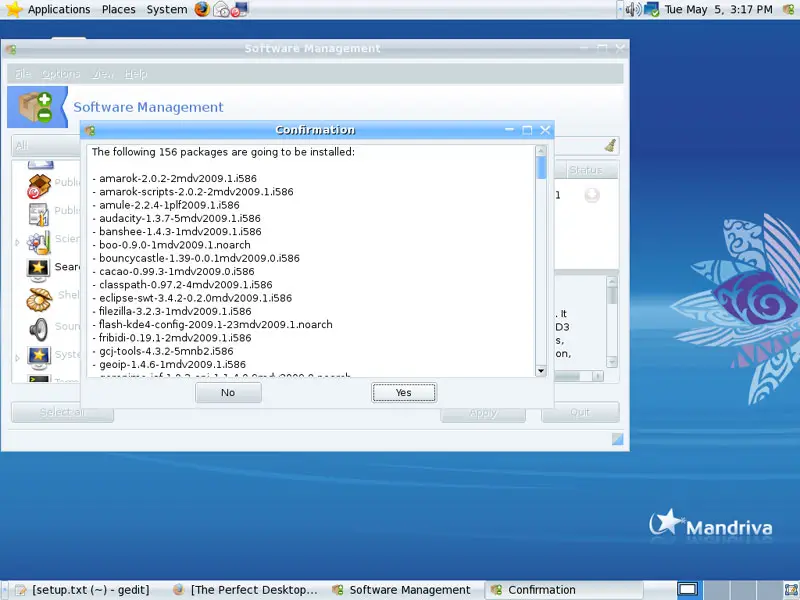The width and height of the screenshot is (800, 600).
Task: Open the System menu in top panel
Action: coord(167,9)
